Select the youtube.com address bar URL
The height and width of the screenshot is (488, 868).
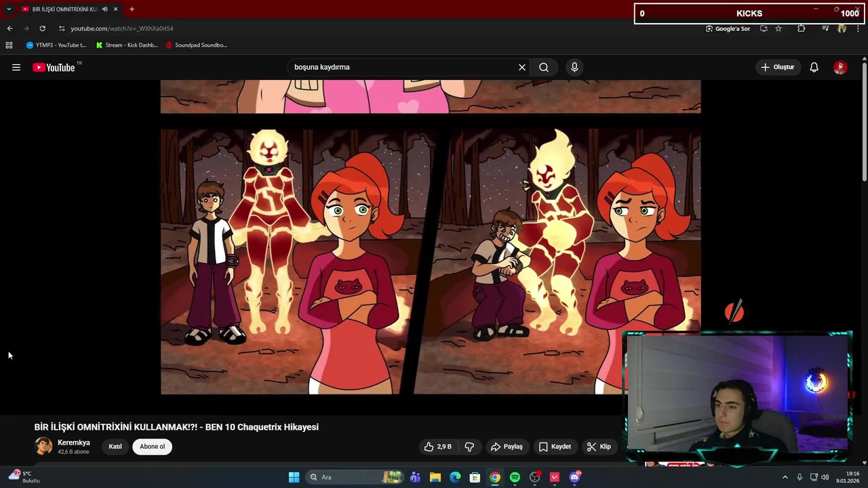pos(122,28)
